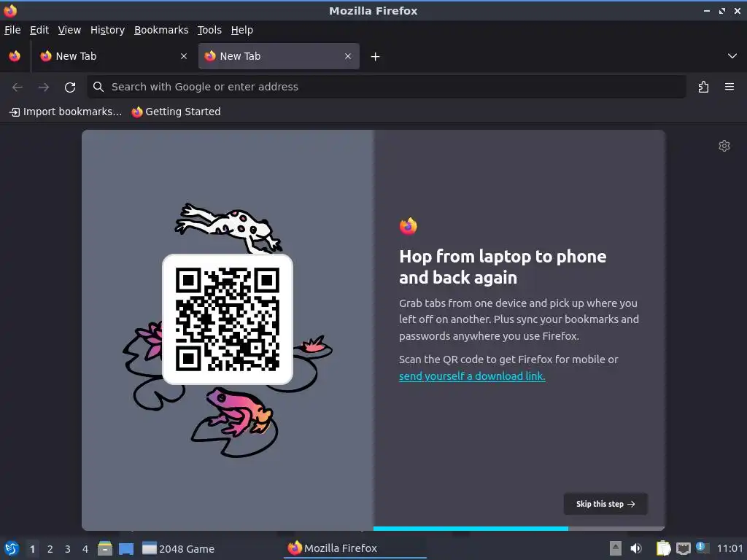Viewport: 747px width, 560px height.
Task: Switch to the first New Tab
Action: coord(113,56)
